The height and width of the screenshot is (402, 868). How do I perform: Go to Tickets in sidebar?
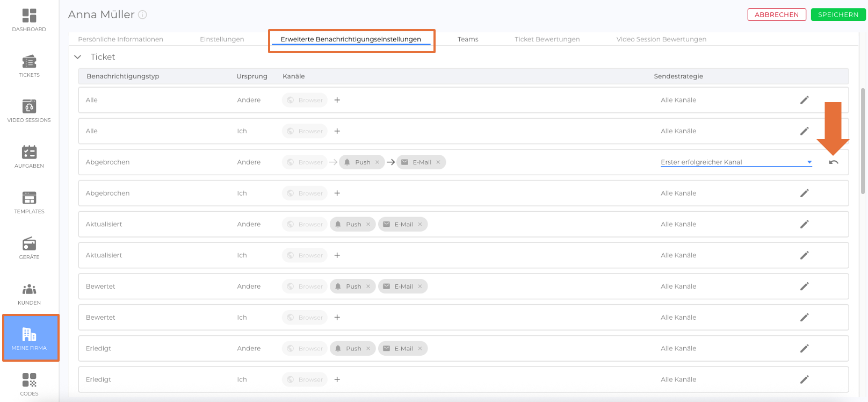pyautogui.click(x=29, y=66)
